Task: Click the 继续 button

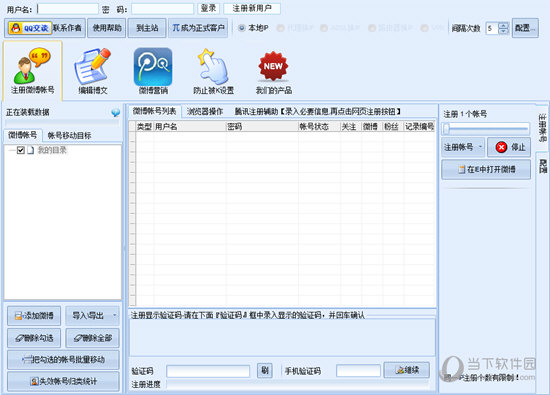Action: click(x=407, y=370)
